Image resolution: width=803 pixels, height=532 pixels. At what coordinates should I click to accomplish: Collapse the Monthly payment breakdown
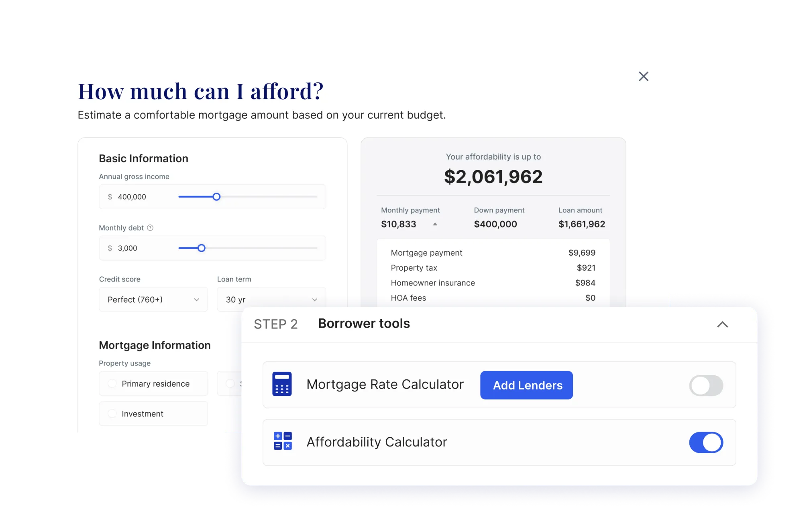tap(436, 224)
